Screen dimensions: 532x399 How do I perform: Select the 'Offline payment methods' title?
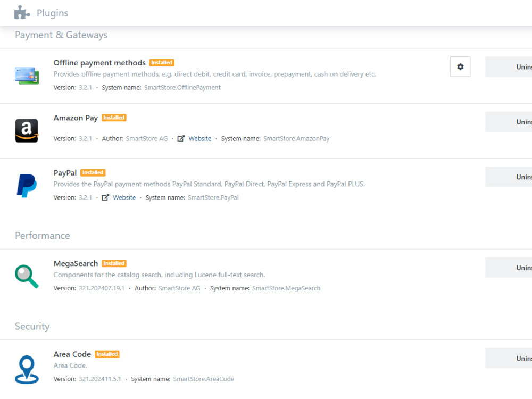pyautogui.click(x=99, y=63)
